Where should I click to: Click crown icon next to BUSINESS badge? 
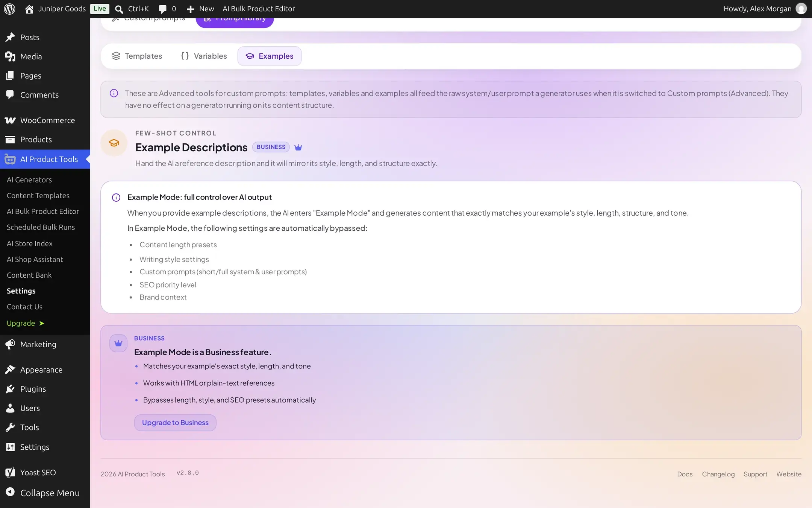coord(298,147)
